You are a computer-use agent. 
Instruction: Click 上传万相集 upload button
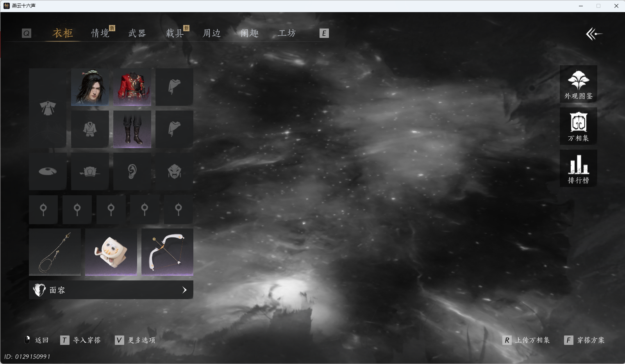527,340
